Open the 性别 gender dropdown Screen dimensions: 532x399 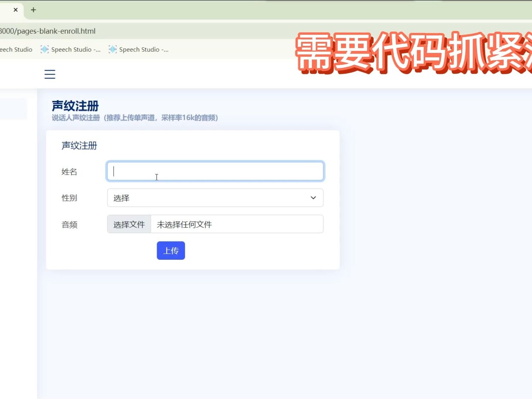tap(215, 198)
